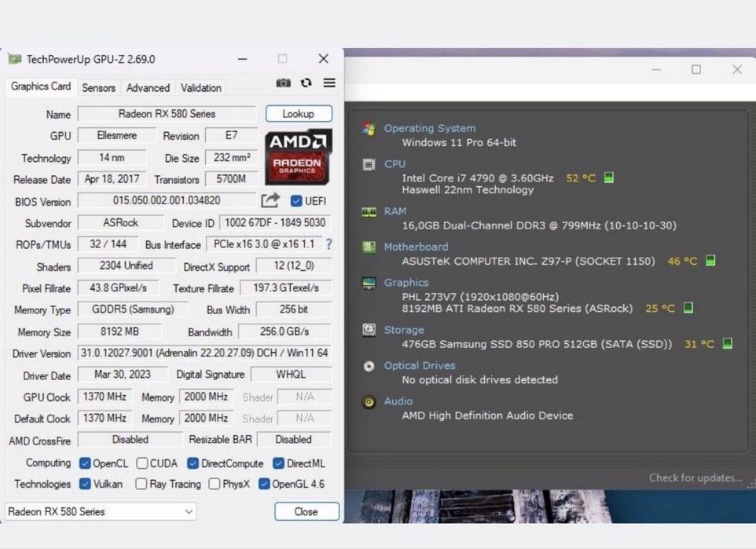Switch to the Advanced tab
Viewport: 756px width, 549px height.
tap(148, 88)
